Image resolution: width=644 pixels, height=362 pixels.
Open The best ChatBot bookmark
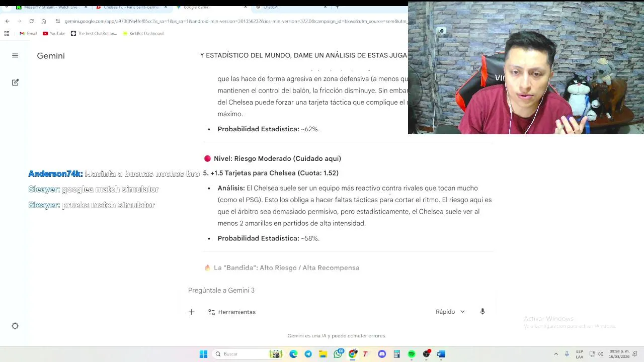pos(94,33)
